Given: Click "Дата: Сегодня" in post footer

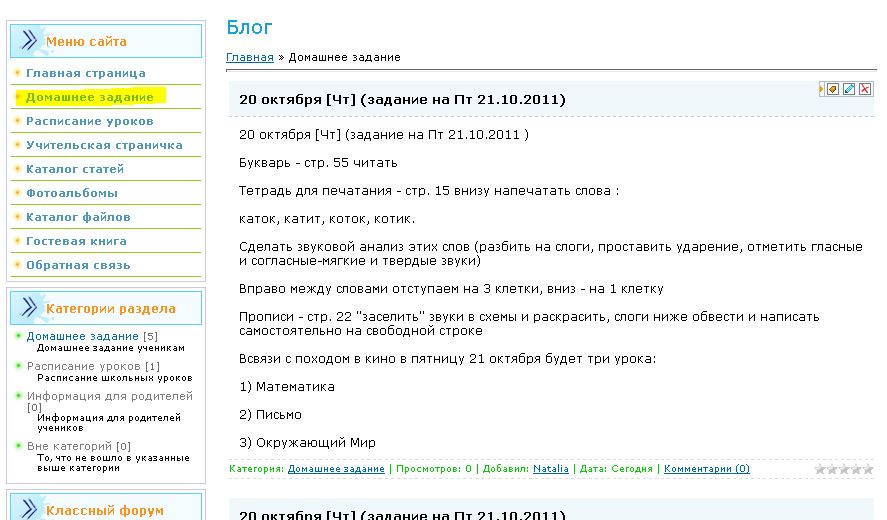Looking at the screenshot, I should coord(616,469).
